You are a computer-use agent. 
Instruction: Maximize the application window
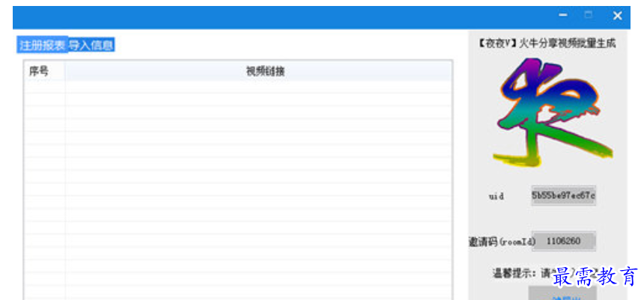(589, 15)
